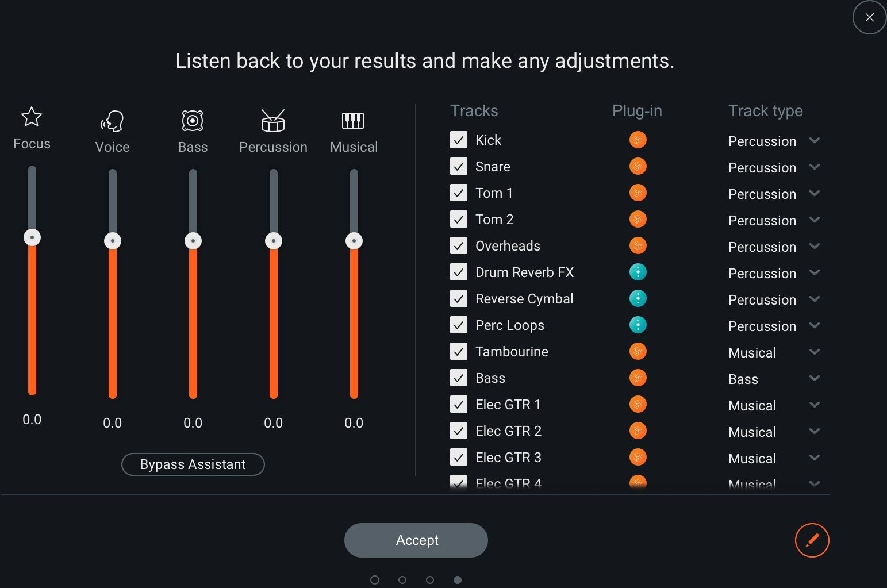This screenshot has width=887, height=588.
Task: Uncheck the Tom 2 track checkbox
Action: tap(459, 219)
